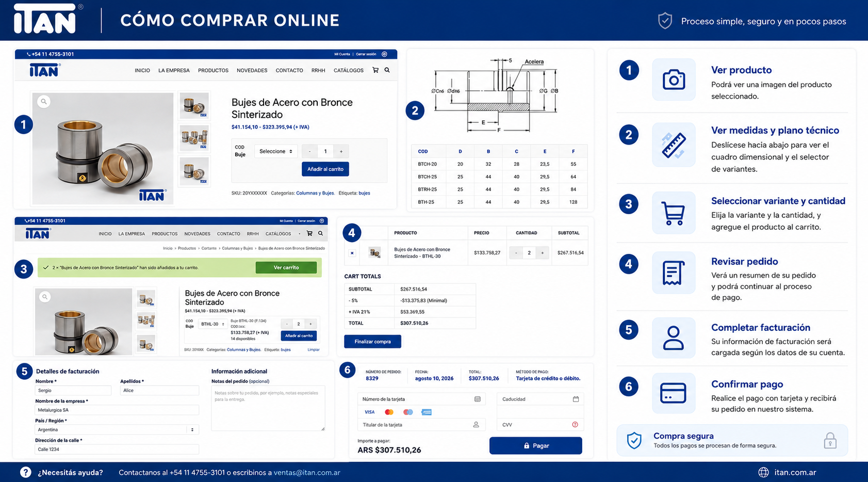Image resolution: width=868 pixels, height=482 pixels.
Task: Click the ruler icon beside Ver medidas y plano técnico
Action: coord(674,145)
